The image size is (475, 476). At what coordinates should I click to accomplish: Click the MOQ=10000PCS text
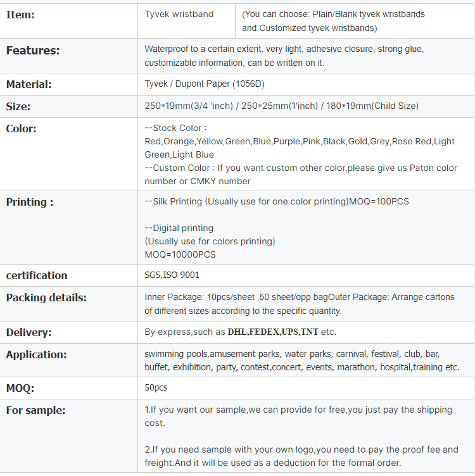pos(180,254)
